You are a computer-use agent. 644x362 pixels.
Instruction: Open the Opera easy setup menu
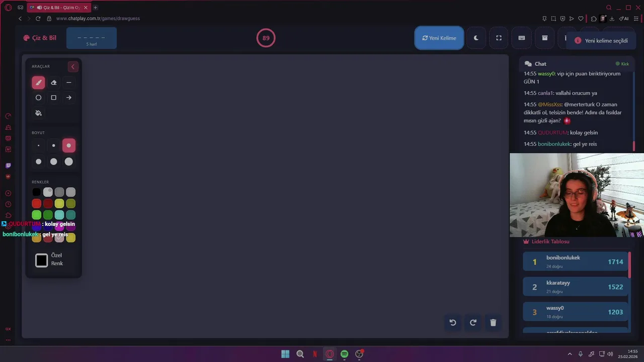[x=636, y=19]
